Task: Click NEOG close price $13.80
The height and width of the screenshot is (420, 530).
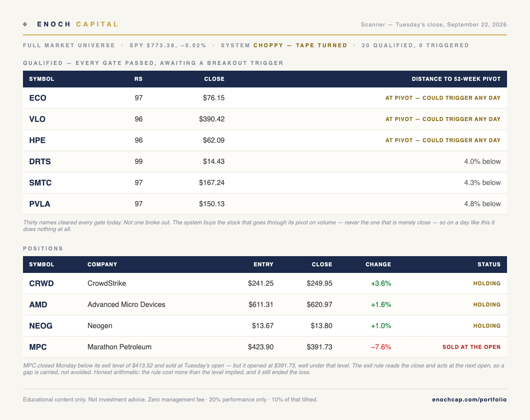Action: [322, 326]
